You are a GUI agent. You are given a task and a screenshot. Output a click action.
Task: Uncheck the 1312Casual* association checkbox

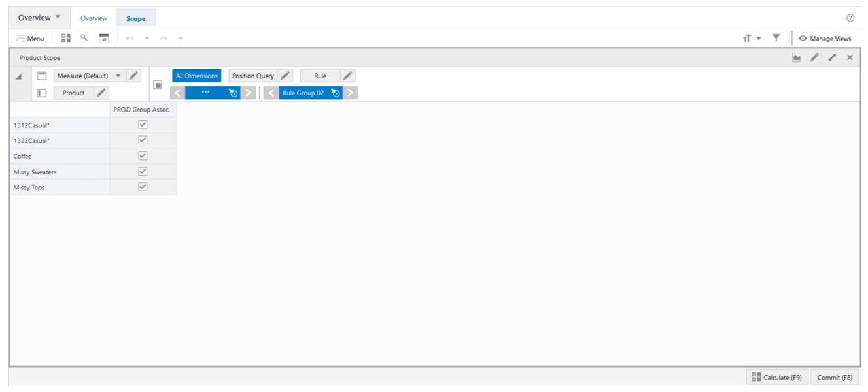click(x=143, y=124)
